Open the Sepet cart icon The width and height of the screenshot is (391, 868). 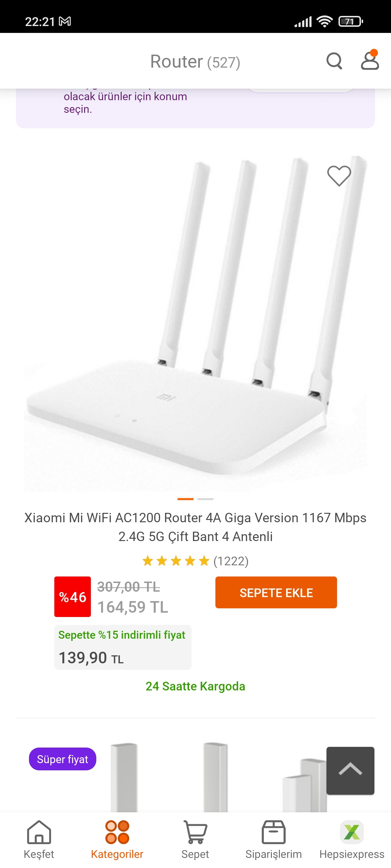point(195,840)
